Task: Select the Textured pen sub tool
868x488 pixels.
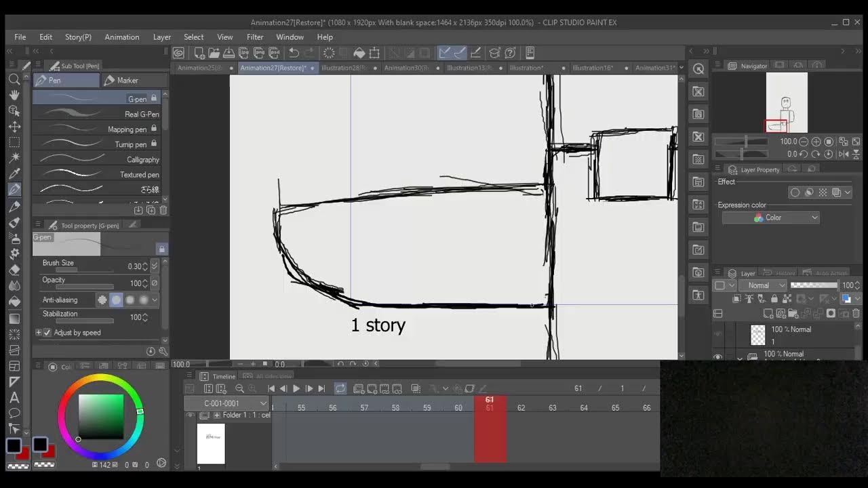Action: coord(97,174)
